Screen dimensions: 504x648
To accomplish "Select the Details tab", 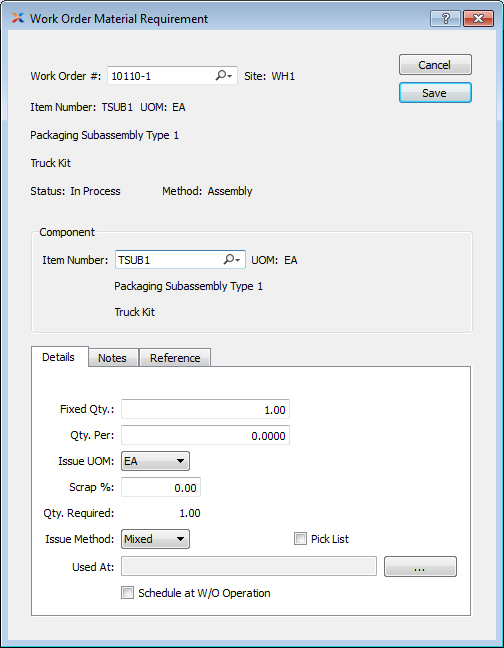I will [x=59, y=357].
